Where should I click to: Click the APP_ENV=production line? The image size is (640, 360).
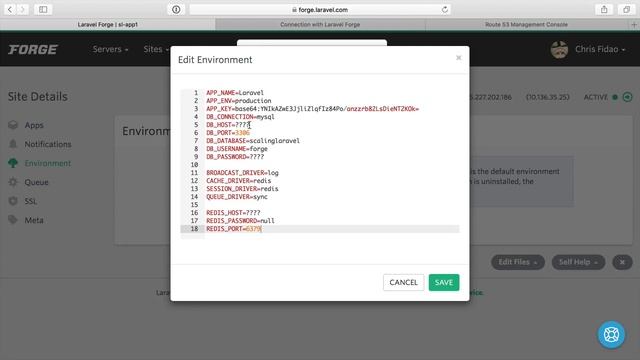pyautogui.click(x=239, y=101)
